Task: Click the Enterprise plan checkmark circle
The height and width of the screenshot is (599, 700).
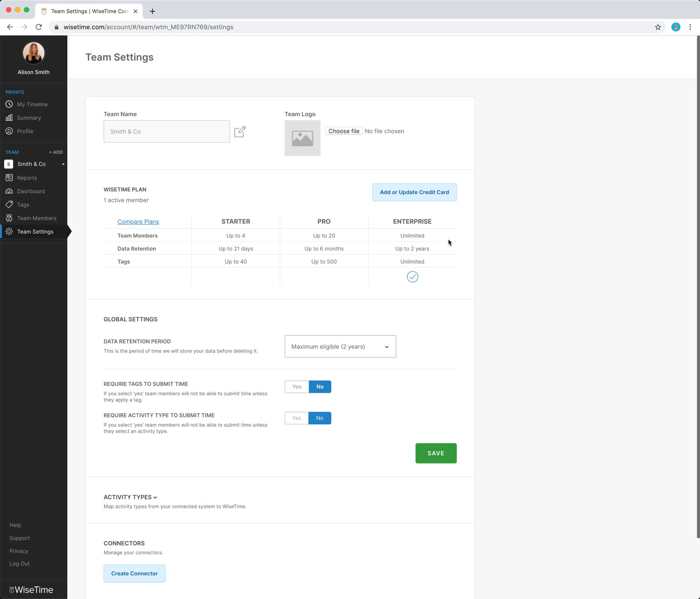Action: (412, 277)
